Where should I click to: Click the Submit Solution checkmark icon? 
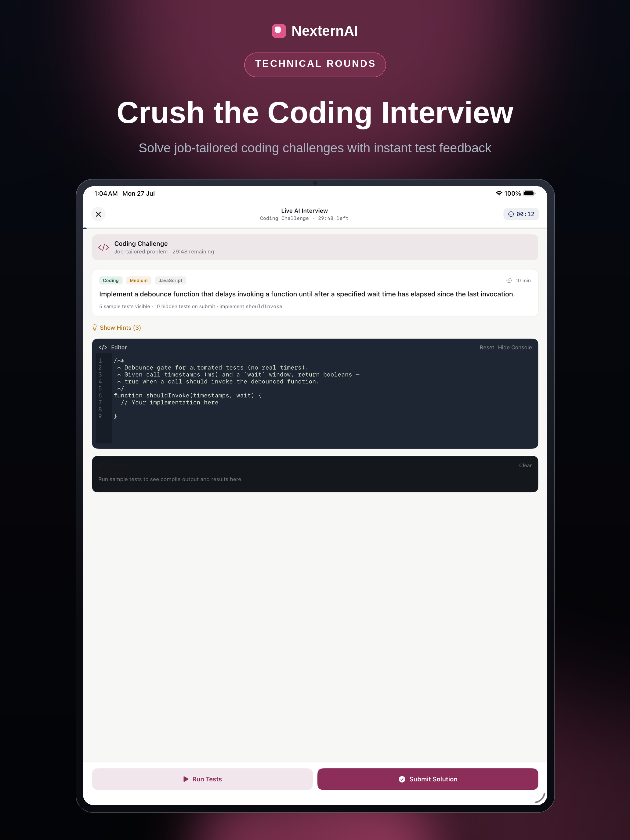[x=402, y=779]
